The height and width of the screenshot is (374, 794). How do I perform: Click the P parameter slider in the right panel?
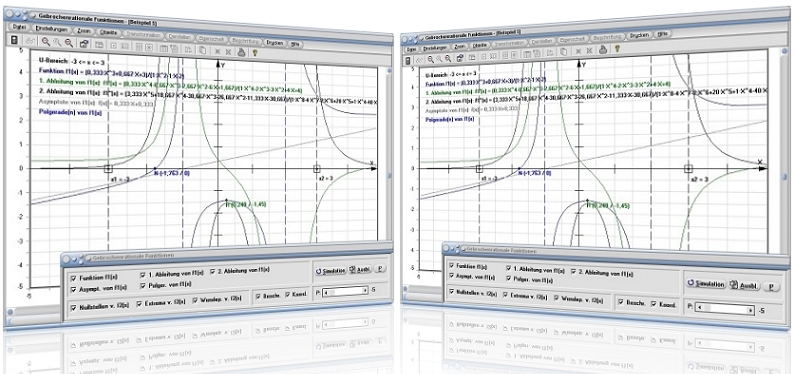click(725, 308)
